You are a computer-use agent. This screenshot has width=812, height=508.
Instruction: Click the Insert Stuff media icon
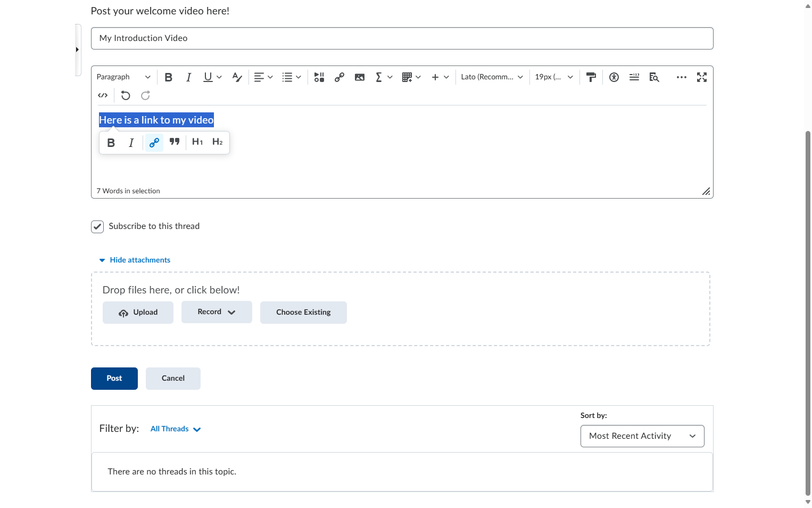click(319, 77)
